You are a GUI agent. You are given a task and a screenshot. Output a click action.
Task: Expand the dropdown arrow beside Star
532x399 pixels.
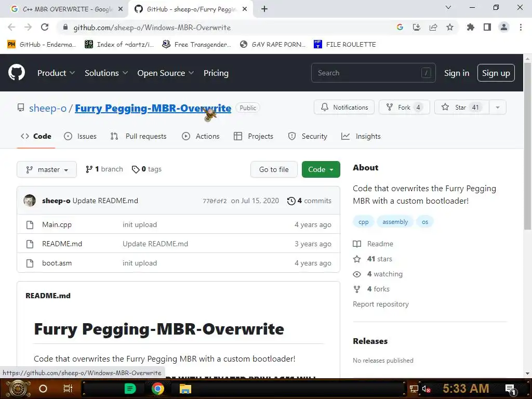tap(498, 107)
